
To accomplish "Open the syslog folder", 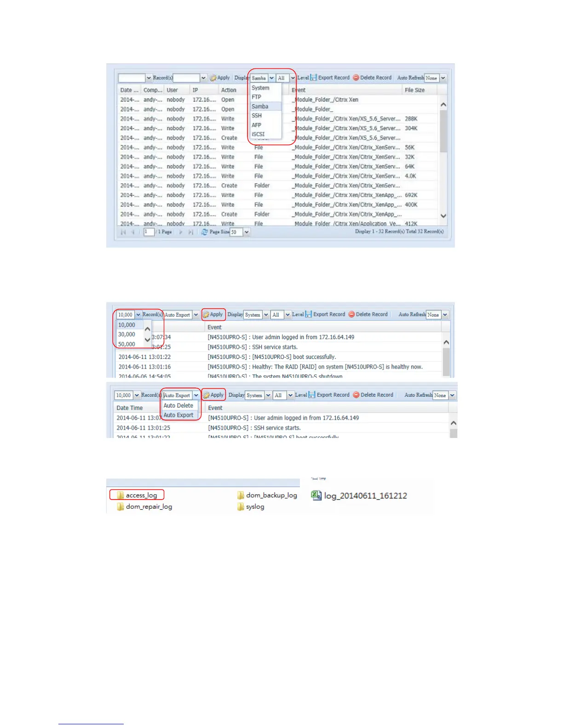I will point(251,506).
